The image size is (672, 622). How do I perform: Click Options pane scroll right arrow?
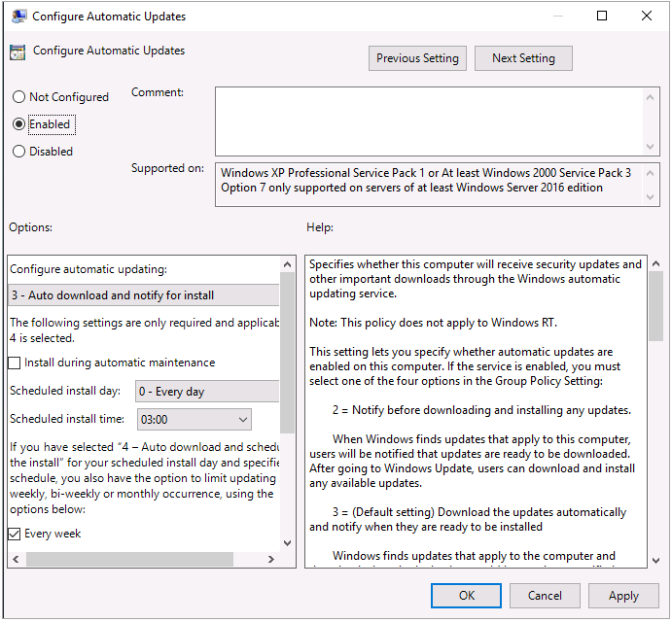[271, 559]
